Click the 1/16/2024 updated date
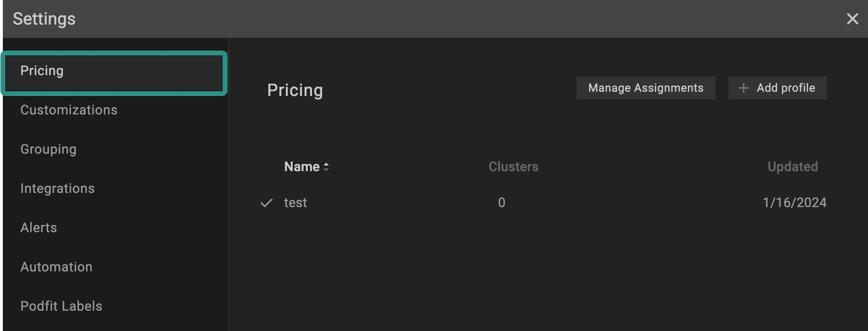 click(794, 203)
